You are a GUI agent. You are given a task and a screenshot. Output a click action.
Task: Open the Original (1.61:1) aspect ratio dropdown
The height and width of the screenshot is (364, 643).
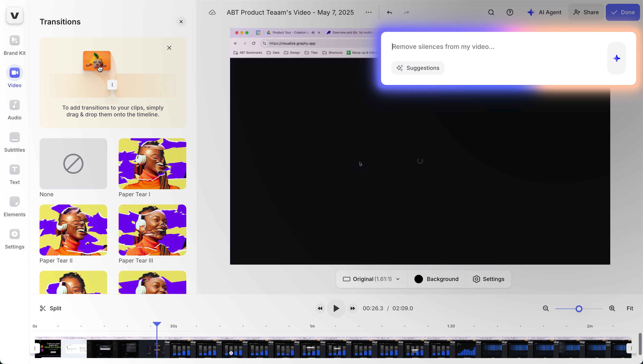pyautogui.click(x=371, y=279)
